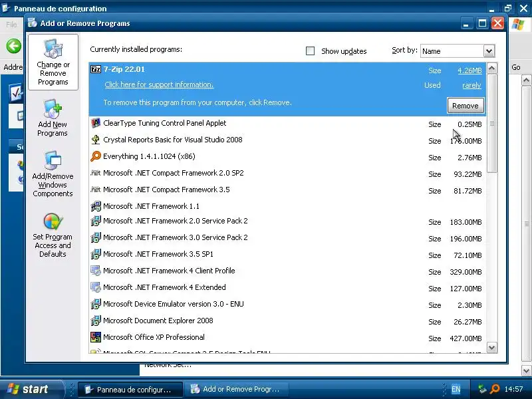The image size is (532, 399).
Task: Open the File menu in Panneau de configuration
Action: click(x=11, y=25)
